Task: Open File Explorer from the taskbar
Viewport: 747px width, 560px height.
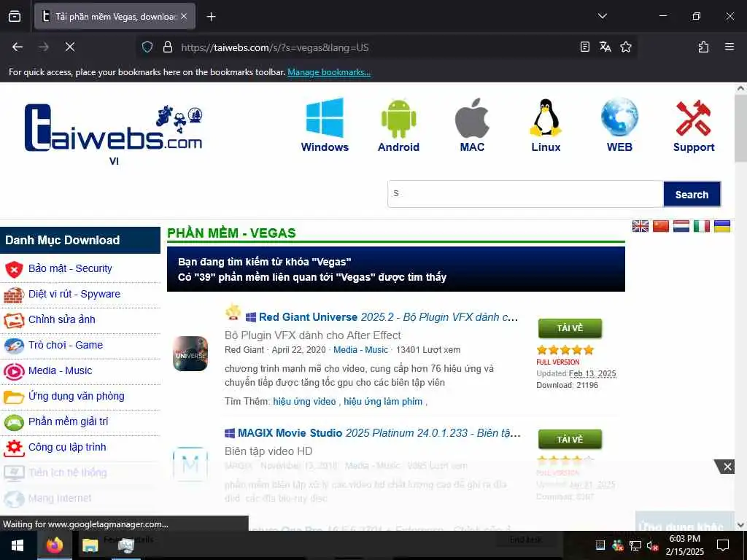Action: tap(90, 545)
